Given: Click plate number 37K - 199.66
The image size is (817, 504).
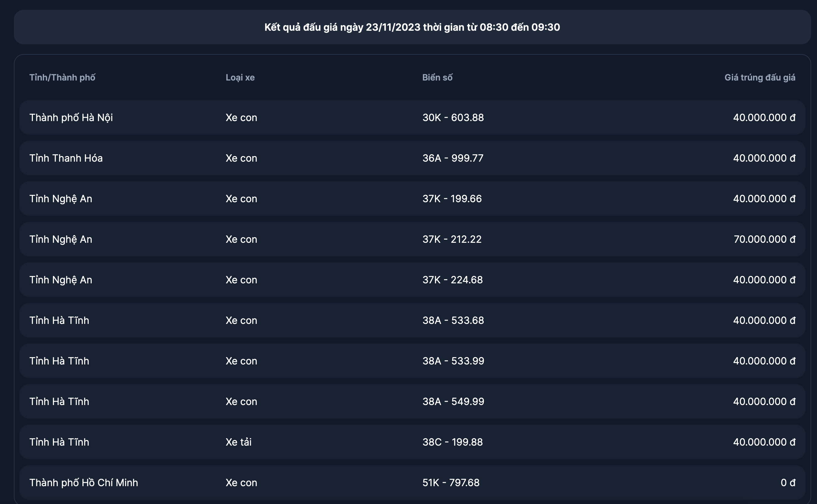Looking at the screenshot, I should click(x=452, y=199).
